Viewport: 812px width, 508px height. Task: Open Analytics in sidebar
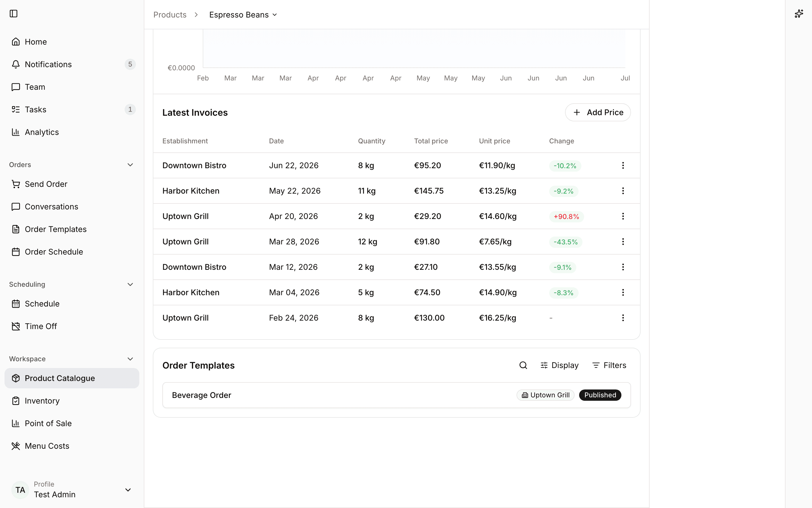pos(72,132)
